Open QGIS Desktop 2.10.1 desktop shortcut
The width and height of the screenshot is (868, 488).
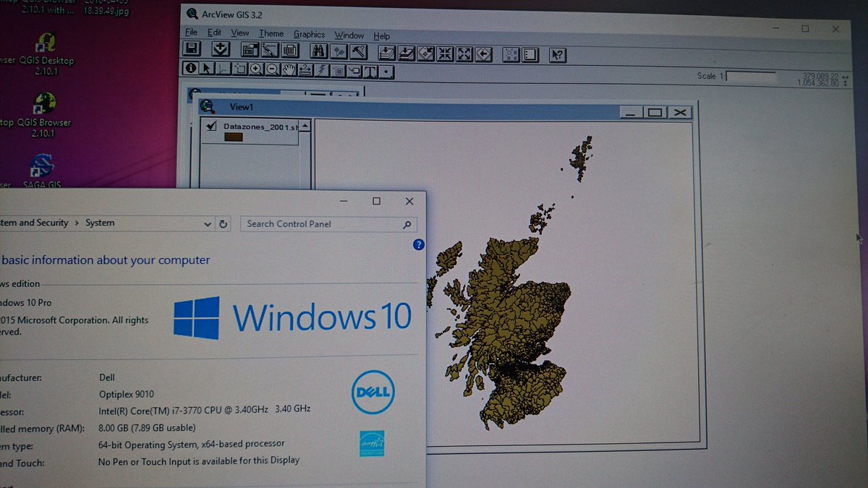(x=46, y=54)
